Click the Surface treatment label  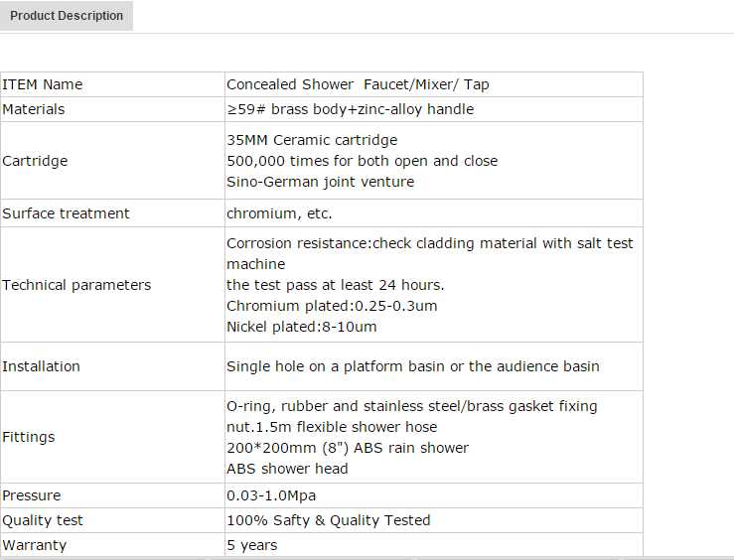[66, 213]
